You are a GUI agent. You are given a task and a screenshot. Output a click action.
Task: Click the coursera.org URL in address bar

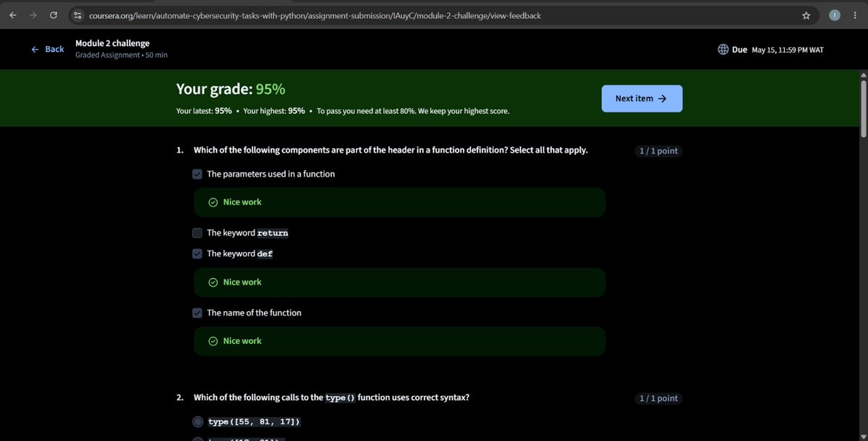[x=315, y=15]
